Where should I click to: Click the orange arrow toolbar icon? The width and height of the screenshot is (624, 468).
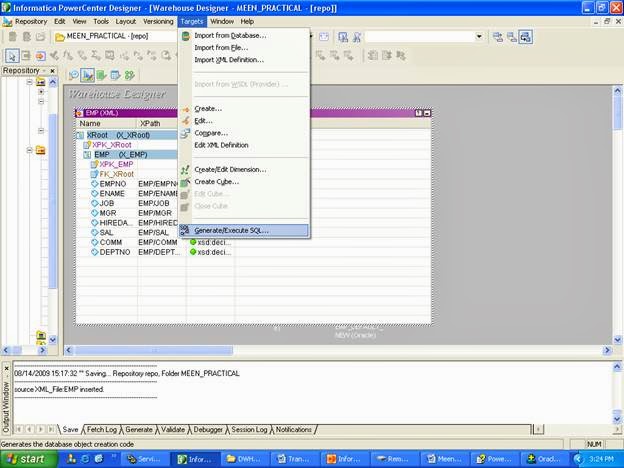pyautogui.click(x=40, y=56)
